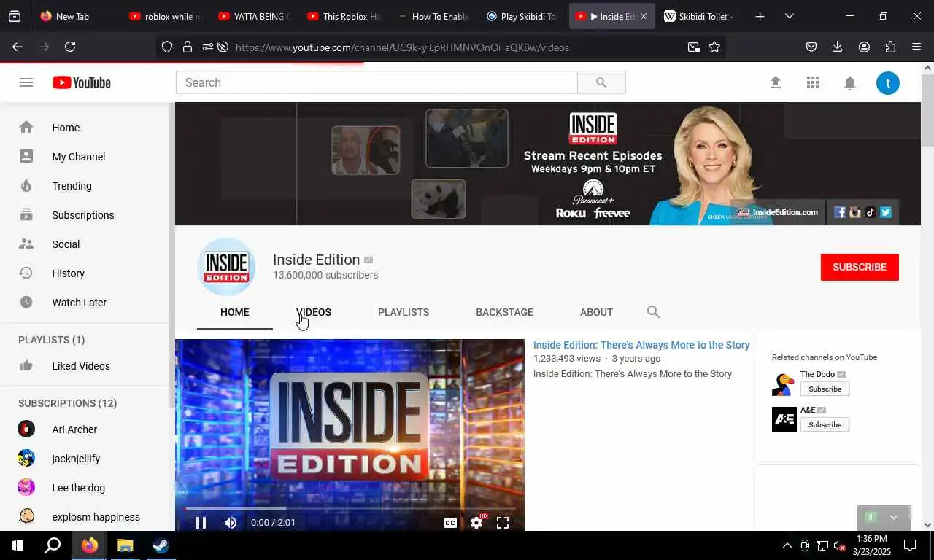The height and width of the screenshot is (560, 934).
Task: Open Windows Start menu
Action: coord(18,545)
